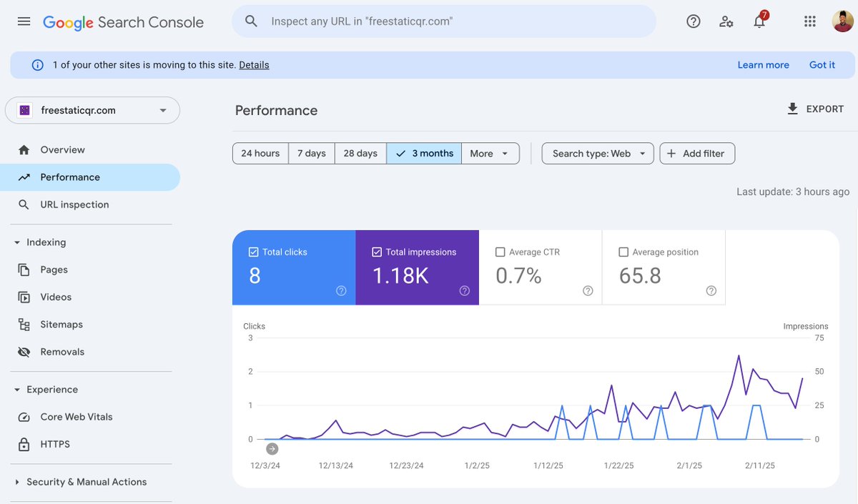
Task: Click the URL inspection magnifier icon
Action: point(24,204)
